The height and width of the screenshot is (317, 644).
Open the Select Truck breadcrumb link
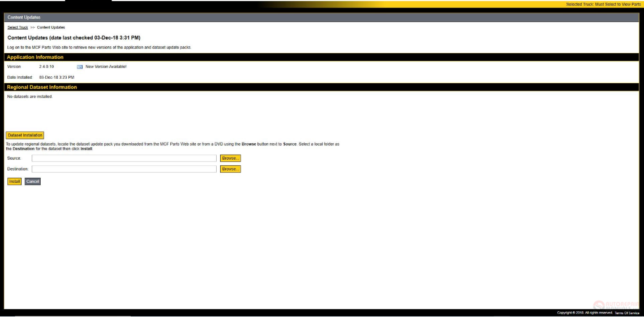(x=18, y=28)
